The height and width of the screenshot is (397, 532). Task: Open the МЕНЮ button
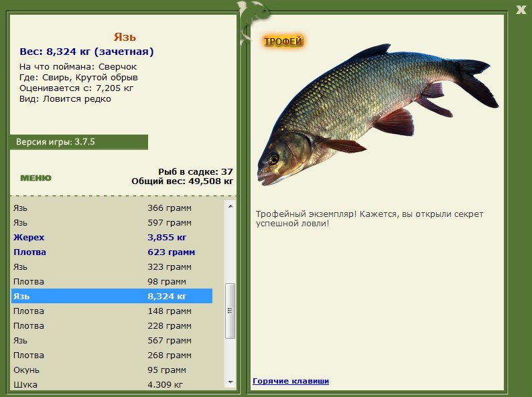point(36,178)
